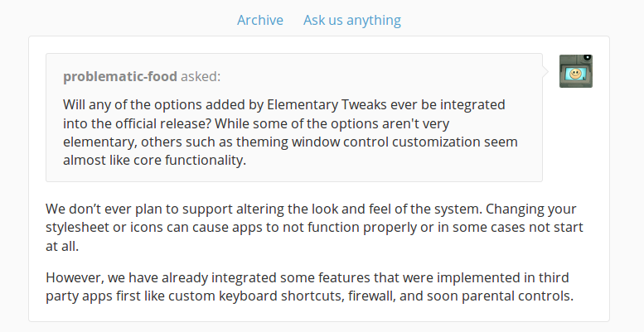Click the smiley face on avatar screen
The height and width of the screenshot is (332, 644).
coord(575,74)
